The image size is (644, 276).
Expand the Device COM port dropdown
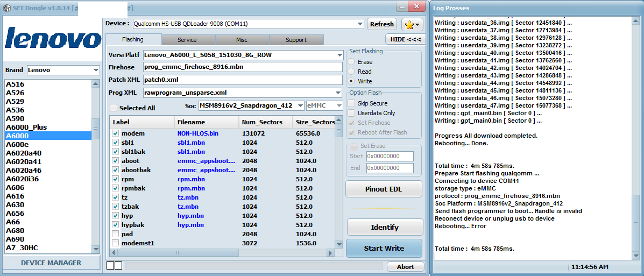click(x=359, y=24)
